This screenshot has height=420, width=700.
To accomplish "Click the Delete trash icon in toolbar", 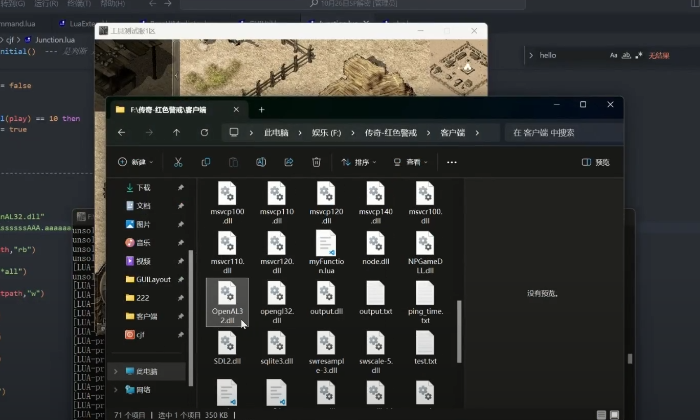I will point(316,162).
